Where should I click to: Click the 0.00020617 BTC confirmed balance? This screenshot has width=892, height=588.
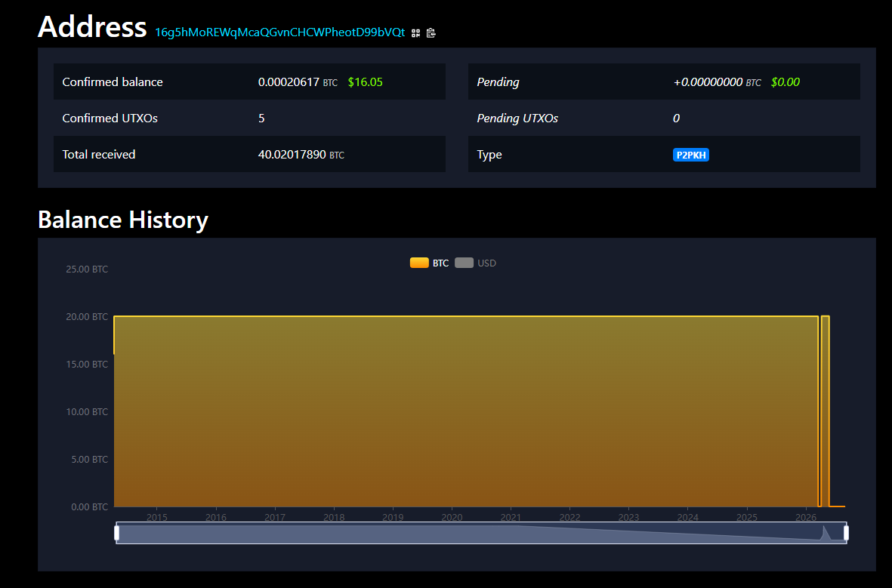(x=298, y=82)
